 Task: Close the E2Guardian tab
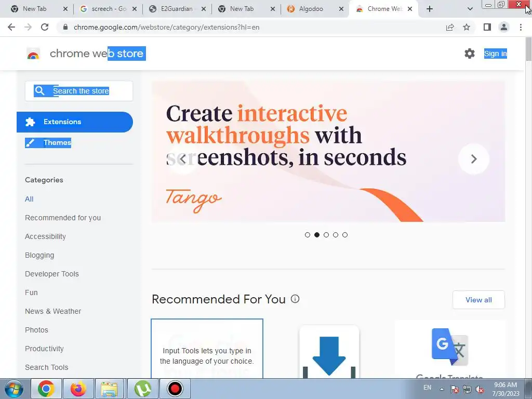pos(203,9)
